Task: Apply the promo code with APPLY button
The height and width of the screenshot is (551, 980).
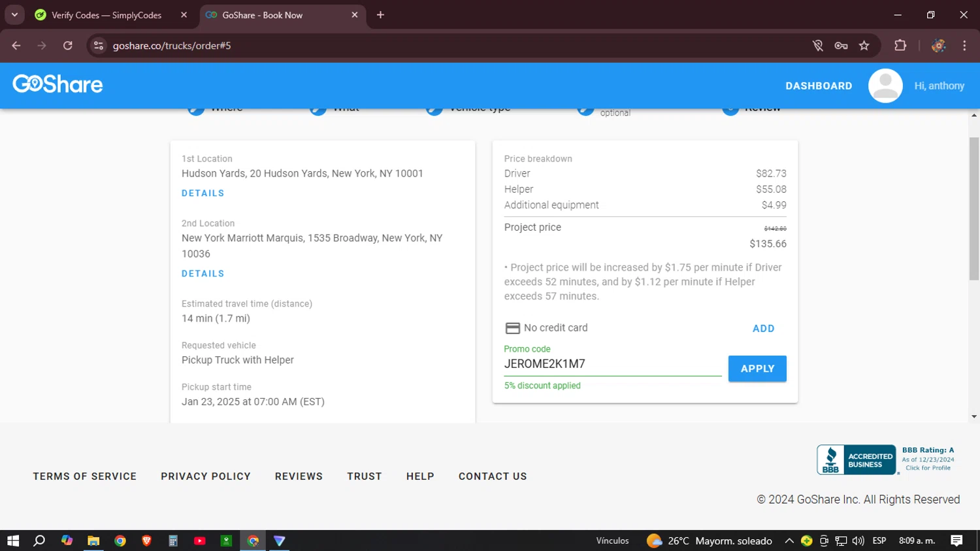Action: tap(757, 369)
